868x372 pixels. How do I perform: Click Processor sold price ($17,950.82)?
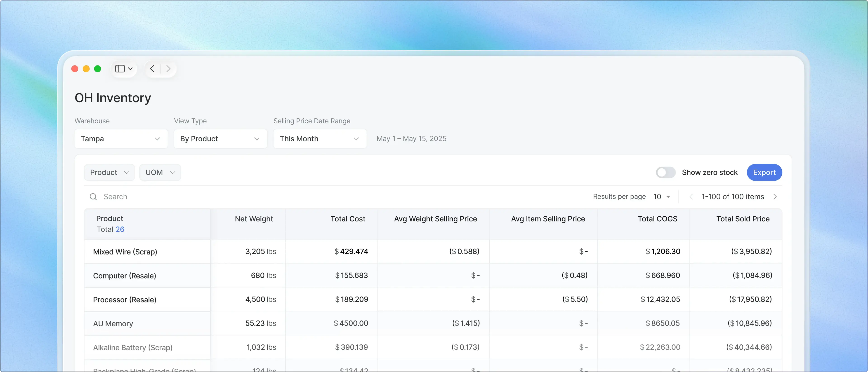pyautogui.click(x=750, y=299)
